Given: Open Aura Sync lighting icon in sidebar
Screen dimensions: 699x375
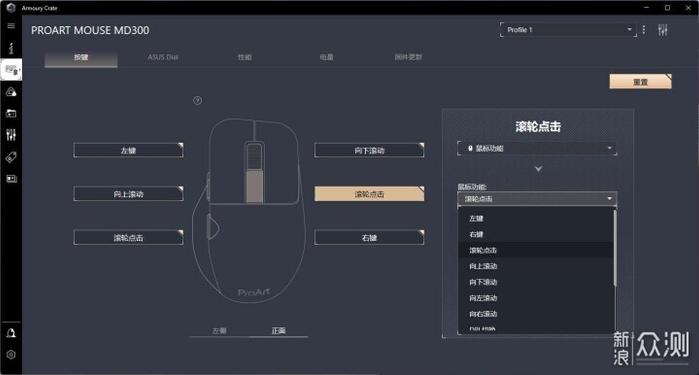Looking at the screenshot, I should click(11, 92).
